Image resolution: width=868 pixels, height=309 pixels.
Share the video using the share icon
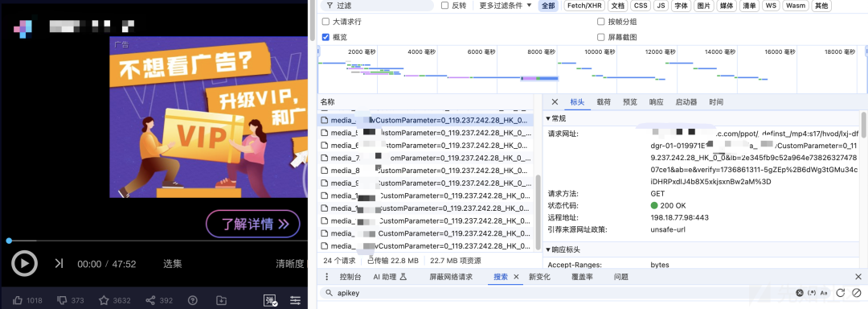click(150, 300)
